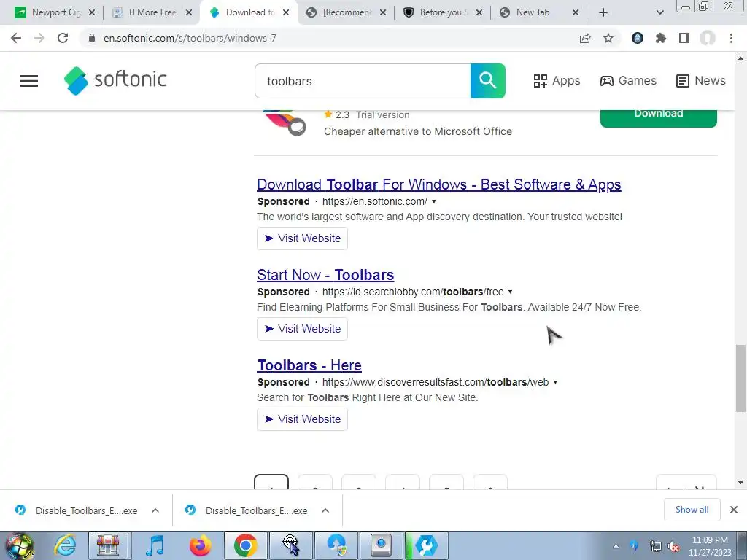Viewport: 747px width, 560px height.
Task: Expand second download item options chevron
Action: [325, 510]
